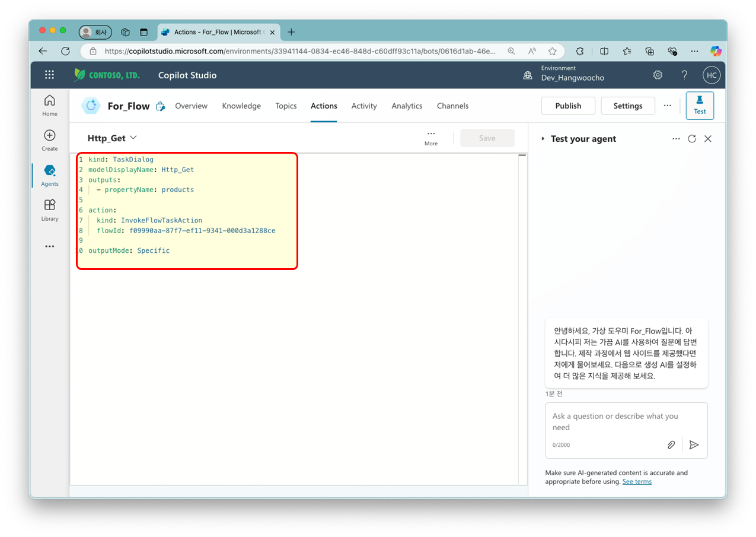The width and height of the screenshot is (756, 537).
Task: Publish the For_Flow agent
Action: coord(568,106)
